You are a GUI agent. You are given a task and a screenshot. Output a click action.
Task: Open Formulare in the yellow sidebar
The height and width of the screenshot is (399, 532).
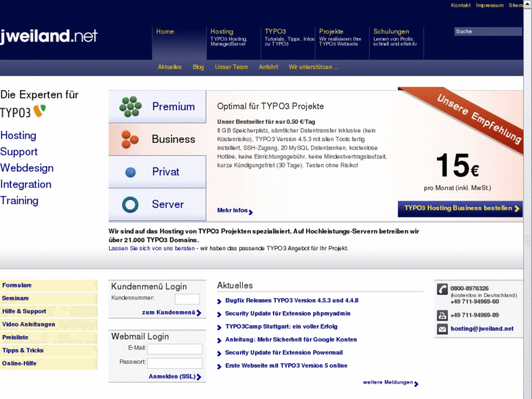click(48, 286)
